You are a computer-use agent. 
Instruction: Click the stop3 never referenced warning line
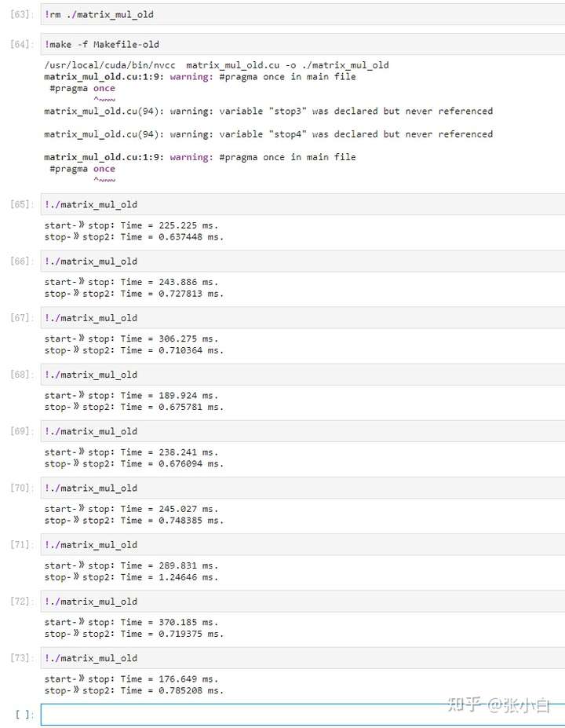tap(268, 112)
